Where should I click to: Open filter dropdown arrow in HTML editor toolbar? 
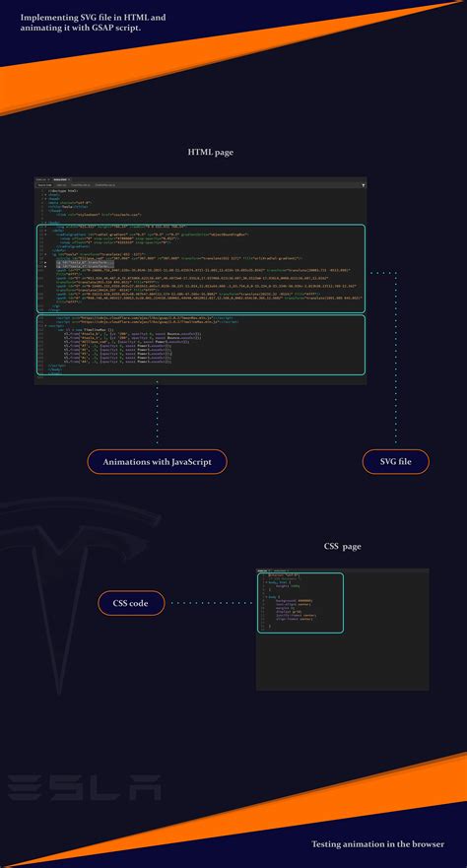363,185
